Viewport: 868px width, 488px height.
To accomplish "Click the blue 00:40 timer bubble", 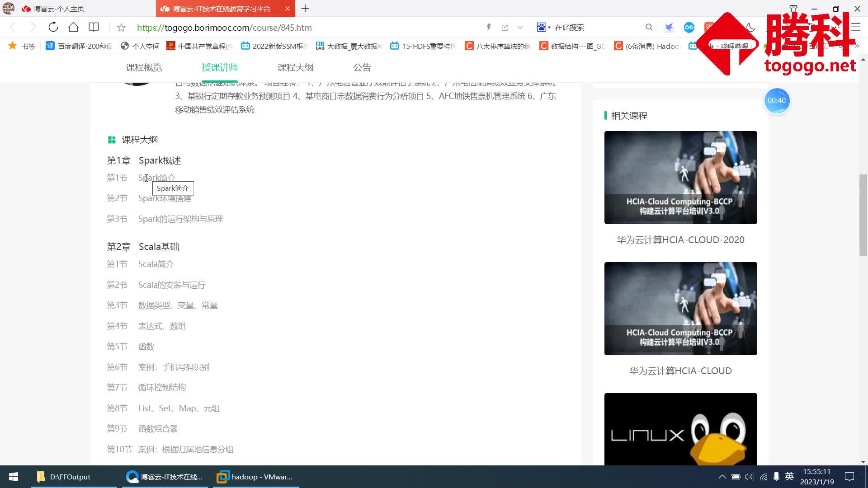I will click(777, 100).
